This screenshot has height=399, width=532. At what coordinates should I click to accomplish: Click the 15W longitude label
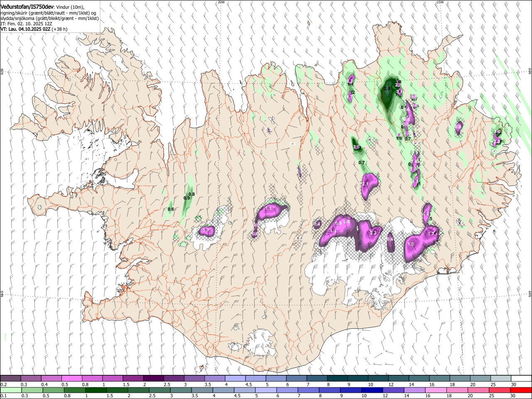tap(440, 2)
